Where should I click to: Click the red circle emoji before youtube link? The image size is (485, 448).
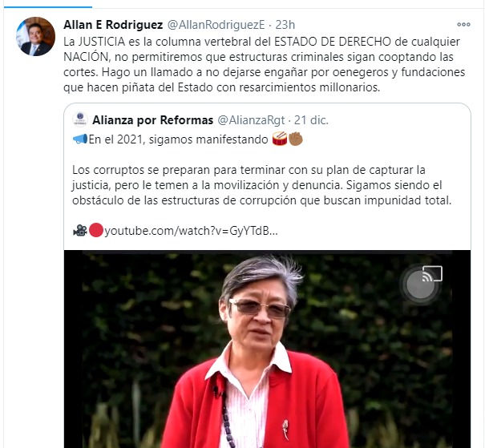(96, 231)
